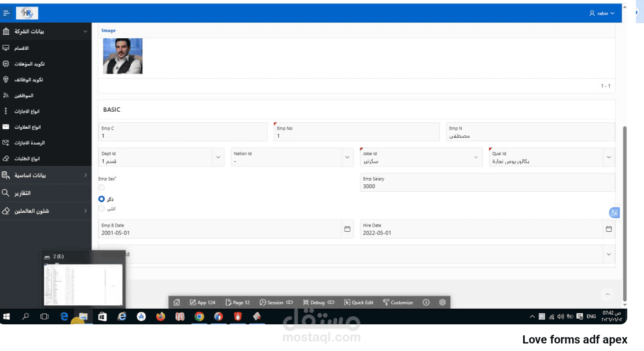Image resolution: width=644 pixels, height=351 pixels.
Task: Click into the Emp B Date field
Action: pyautogui.click(x=220, y=229)
